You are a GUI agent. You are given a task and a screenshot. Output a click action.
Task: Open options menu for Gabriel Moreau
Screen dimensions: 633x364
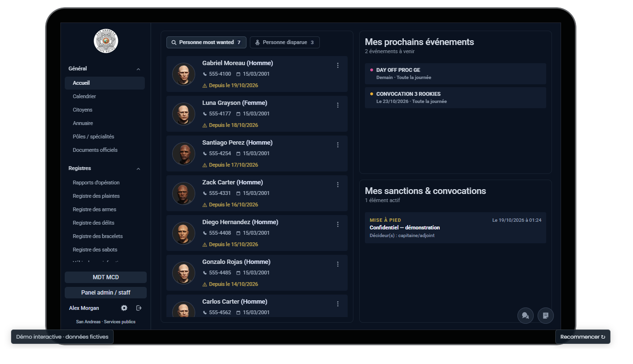click(x=338, y=66)
